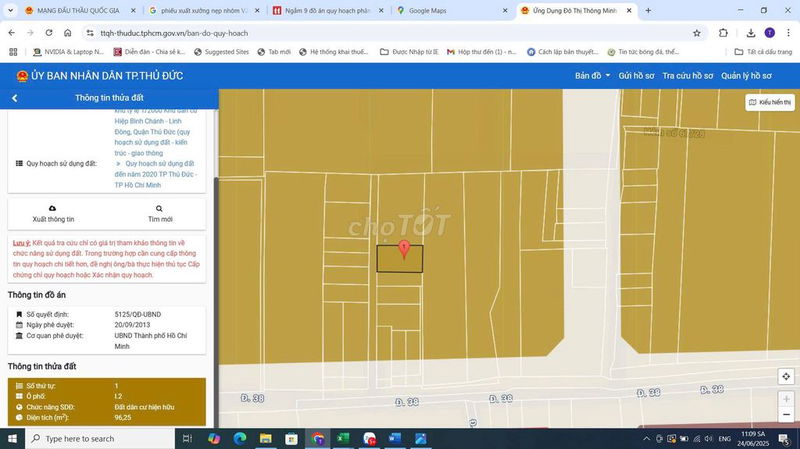The height and width of the screenshot is (449, 800).
Task: Click the locate-me crosshair icon on map
Action: pos(786,376)
